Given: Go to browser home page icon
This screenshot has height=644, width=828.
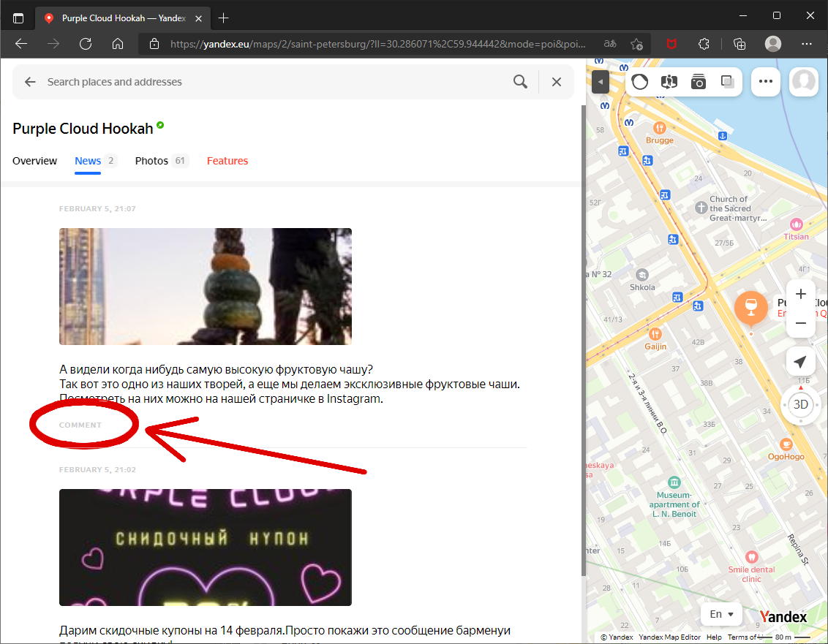Looking at the screenshot, I should coord(118,44).
